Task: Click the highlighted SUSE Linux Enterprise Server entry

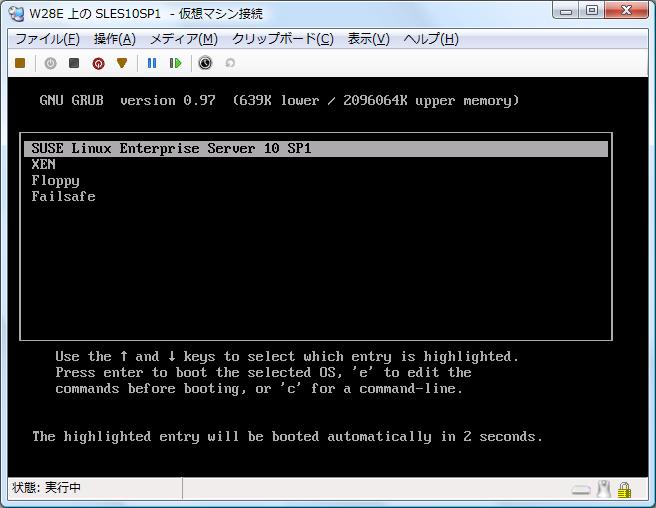Action: [171, 149]
